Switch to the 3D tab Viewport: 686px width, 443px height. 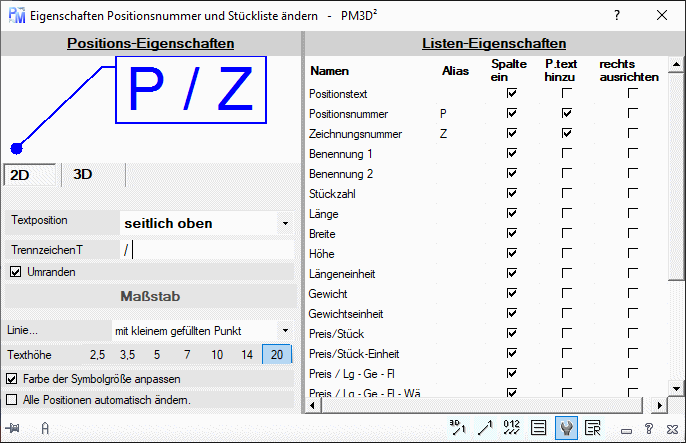[83, 174]
